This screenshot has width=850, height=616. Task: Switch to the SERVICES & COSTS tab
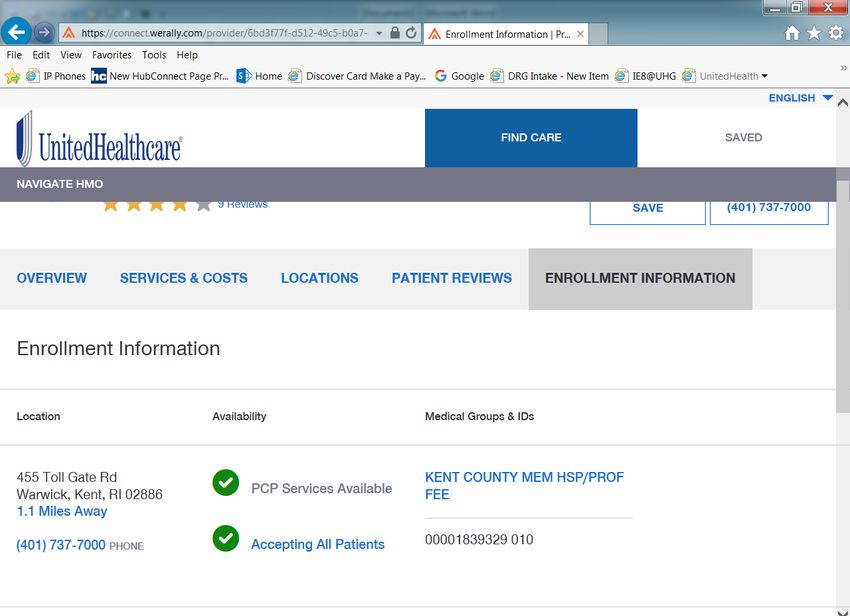pyautogui.click(x=184, y=278)
